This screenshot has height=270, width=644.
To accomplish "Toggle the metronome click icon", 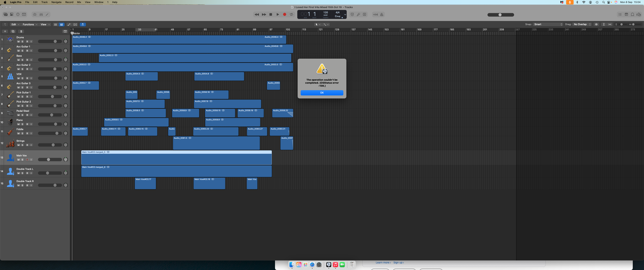I will (382, 14).
